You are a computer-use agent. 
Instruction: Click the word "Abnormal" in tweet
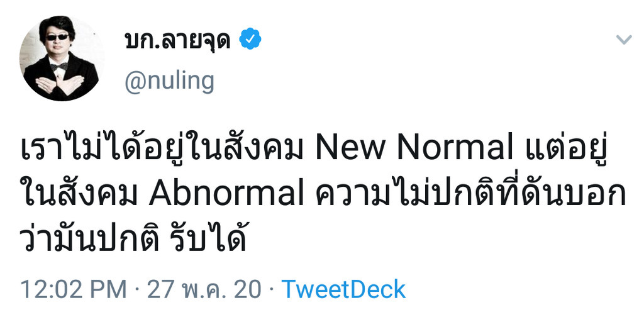(226, 194)
